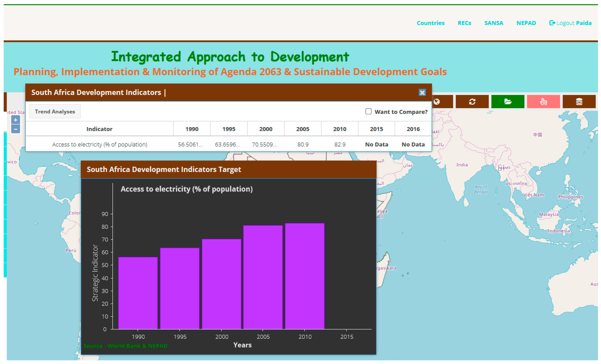Screen dimensions: 601x364
Task: Click the 2010 bar in the chart
Action: pyautogui.click(x=305, y=276)
